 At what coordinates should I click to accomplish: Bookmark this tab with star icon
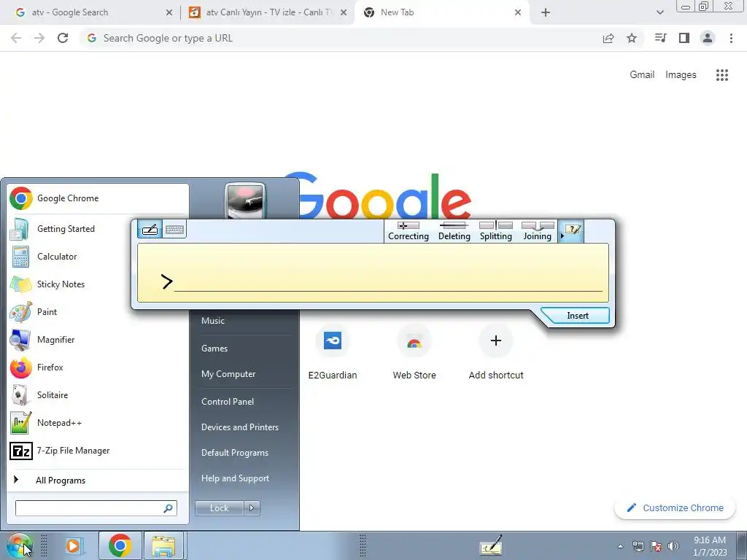pos(632,38)
